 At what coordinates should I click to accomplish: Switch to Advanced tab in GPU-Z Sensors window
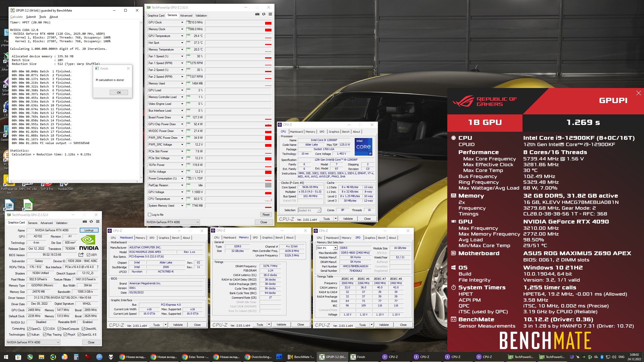pos(186,15)
